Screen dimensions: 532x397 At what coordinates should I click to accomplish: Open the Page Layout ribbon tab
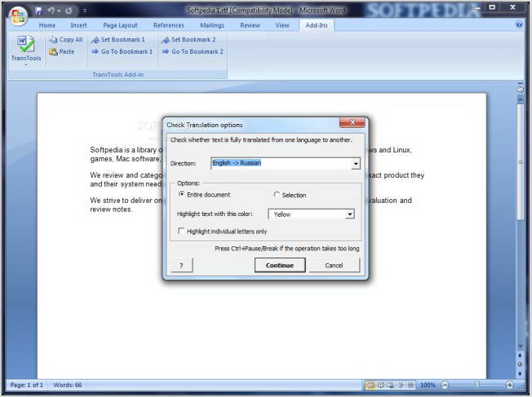[120, 25]
